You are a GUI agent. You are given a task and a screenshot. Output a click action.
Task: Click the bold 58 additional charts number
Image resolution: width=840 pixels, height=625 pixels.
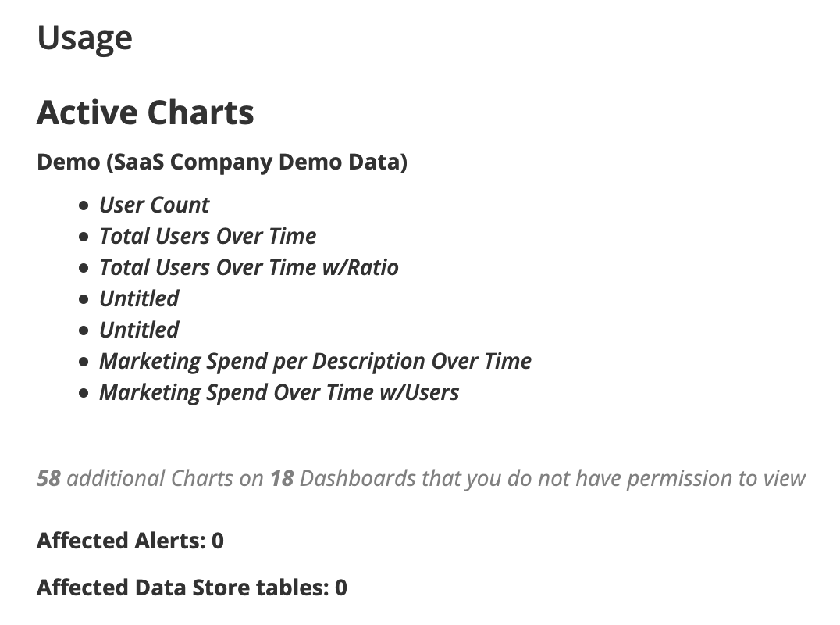tap(48, 478)
